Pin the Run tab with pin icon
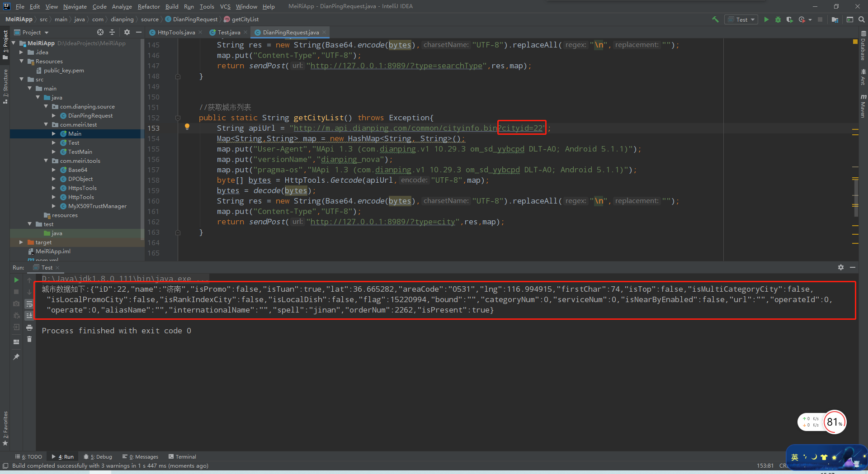The width and height of the screenshot is (868, 474). (x=16, y=357)
